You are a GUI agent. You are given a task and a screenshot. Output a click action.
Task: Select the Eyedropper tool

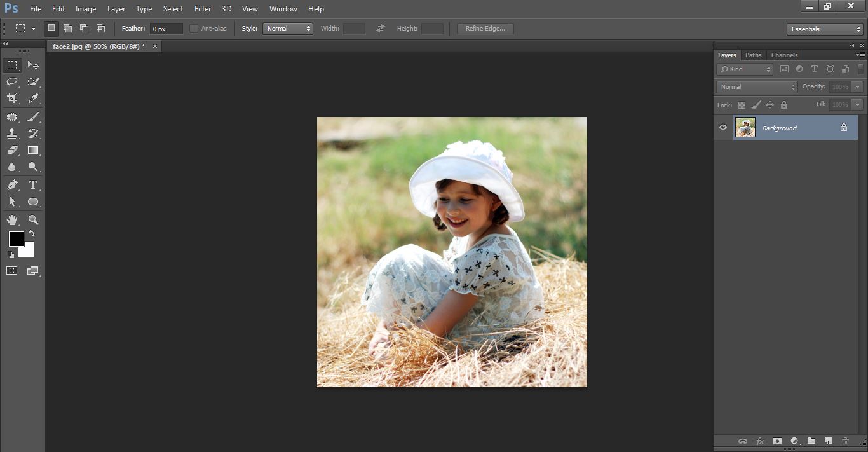[33, 99]
